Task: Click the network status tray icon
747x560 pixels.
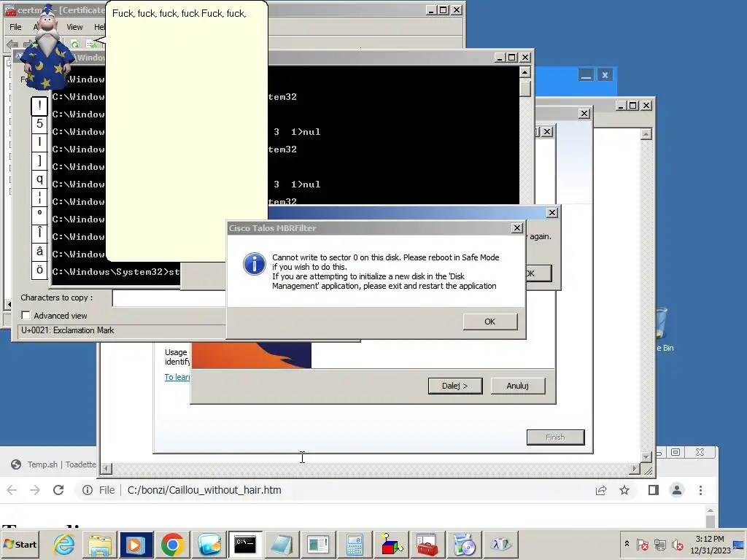Action: point(659,545)
